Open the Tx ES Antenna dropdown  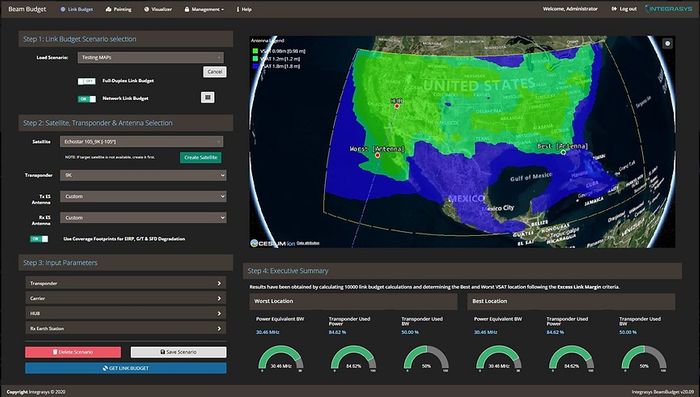(143, 196)
